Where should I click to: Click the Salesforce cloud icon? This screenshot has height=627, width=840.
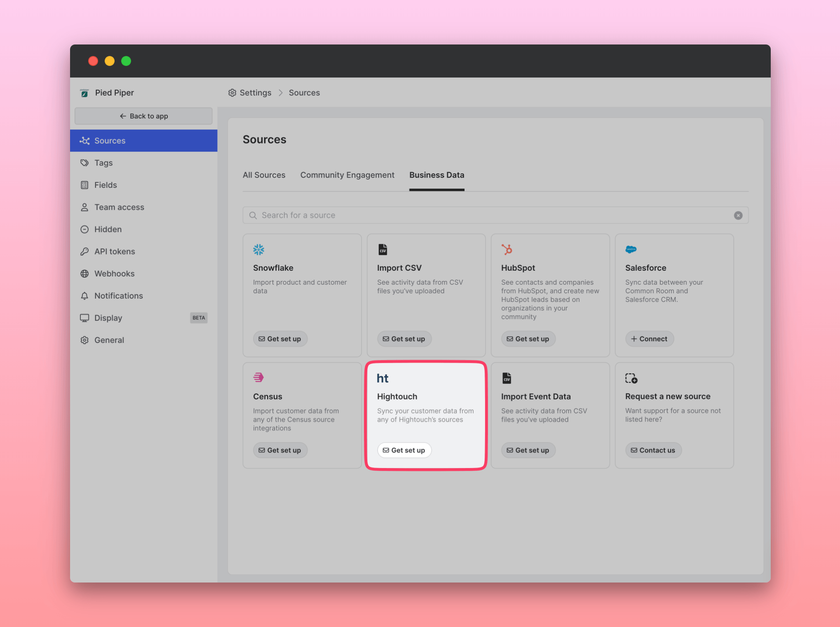pyautogui.click(x=631, y=249)
